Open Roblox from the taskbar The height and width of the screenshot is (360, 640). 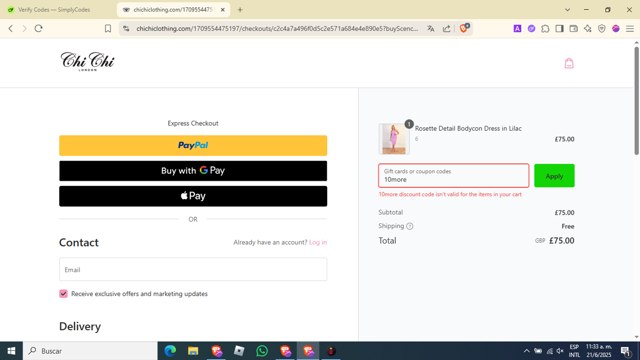pos(239,351)
